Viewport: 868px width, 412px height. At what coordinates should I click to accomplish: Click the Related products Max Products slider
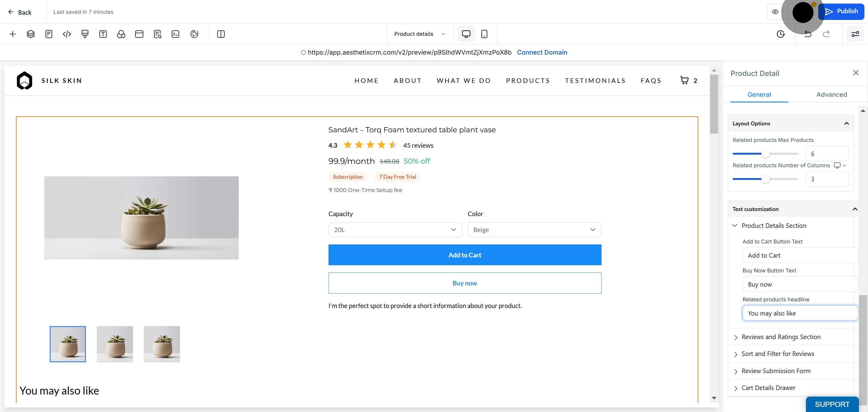(x=765, y=154)
